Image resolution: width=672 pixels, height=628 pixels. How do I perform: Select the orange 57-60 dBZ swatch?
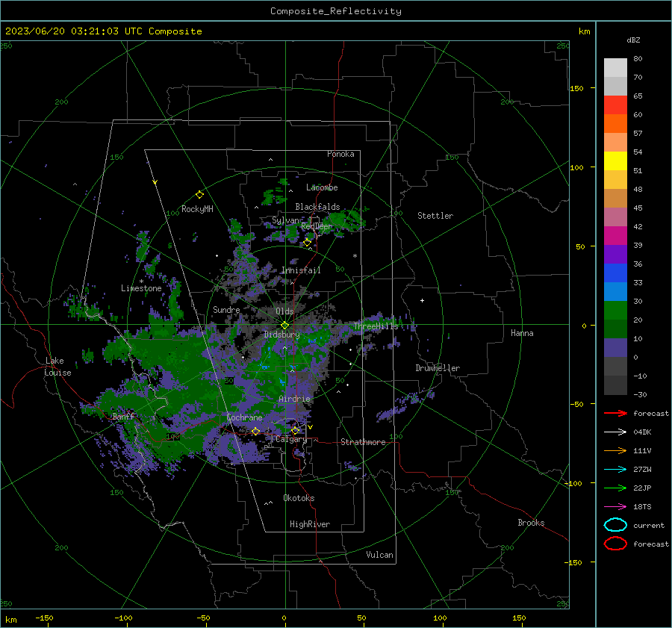(615, 124)
